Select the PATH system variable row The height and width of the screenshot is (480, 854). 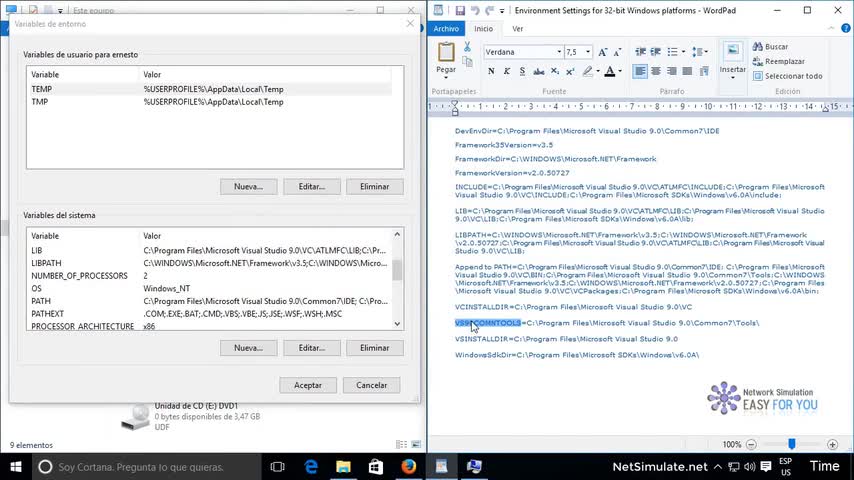coord(210,301)
